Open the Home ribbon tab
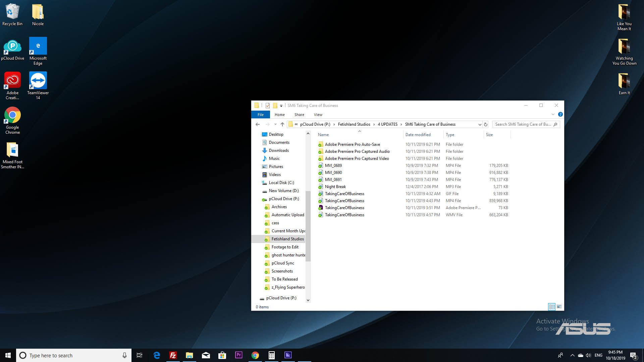This screenshot has width=644, height=362. [x=279, y=115]
